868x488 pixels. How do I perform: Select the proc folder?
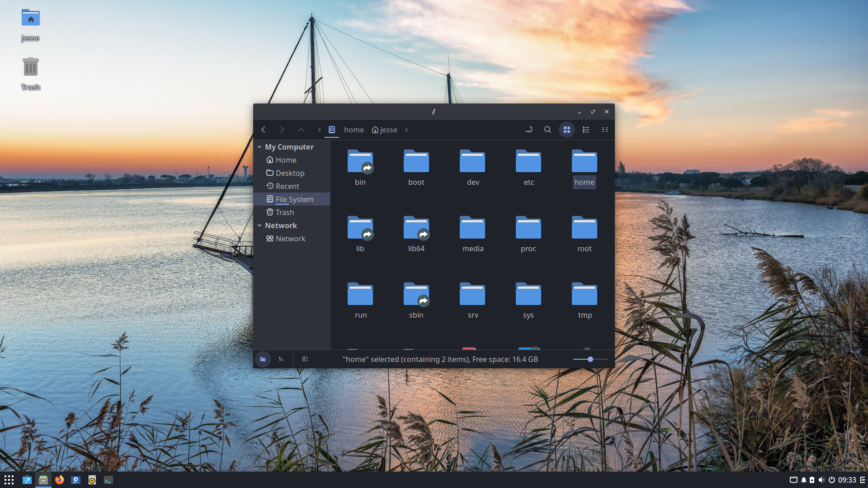coord(528,234)
